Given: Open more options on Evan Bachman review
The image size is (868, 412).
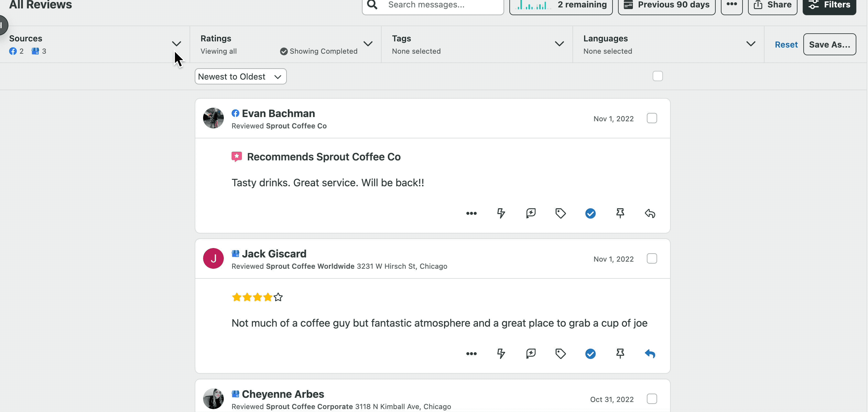Looking at the screenshot, I should pos(471,213).
